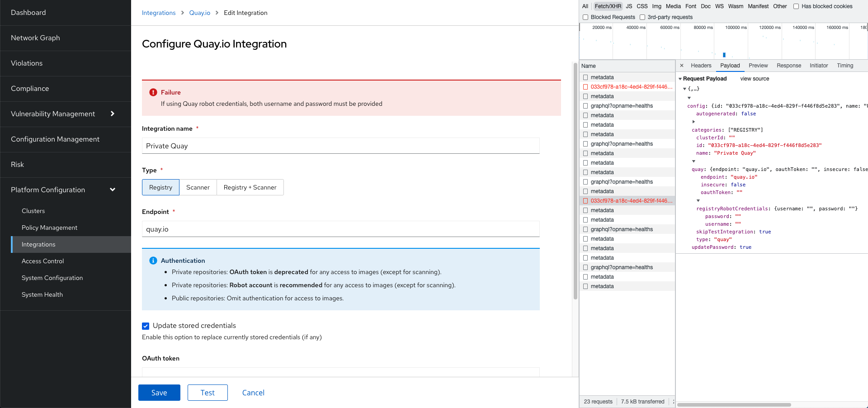Viewport: 868px width, 408px height.
Task: Select the Registry + Scanner type option
Action: (x=250, y=187)
